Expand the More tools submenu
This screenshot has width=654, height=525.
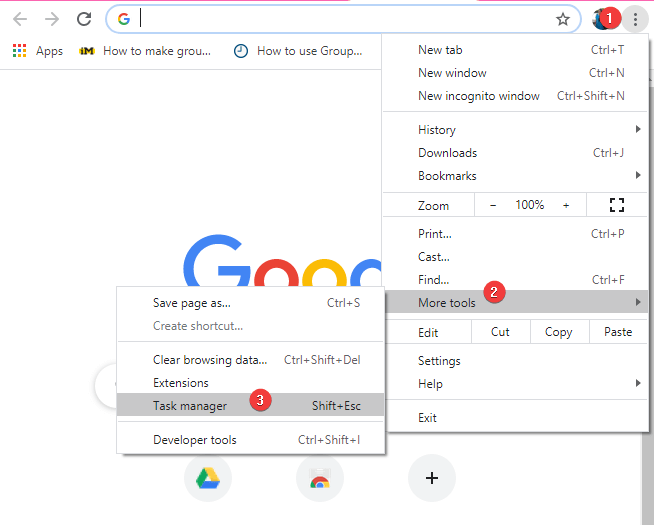(x=515, y=302)
